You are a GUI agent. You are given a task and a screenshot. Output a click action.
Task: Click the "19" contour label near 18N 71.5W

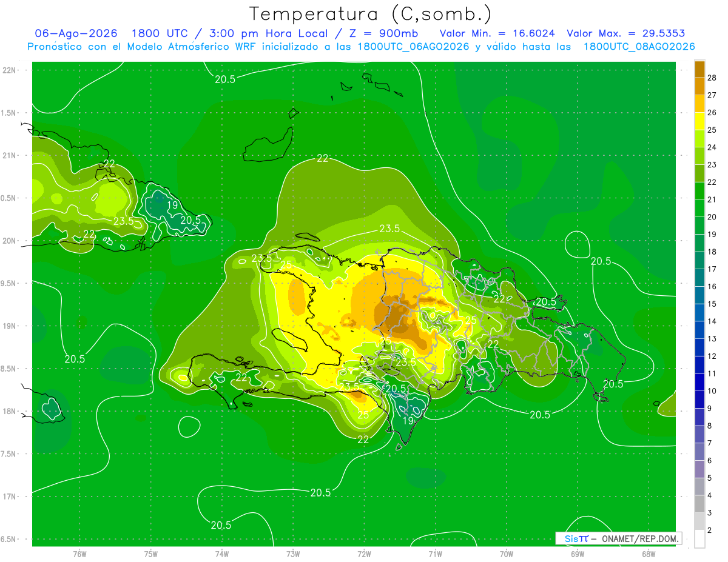(409, 420)
